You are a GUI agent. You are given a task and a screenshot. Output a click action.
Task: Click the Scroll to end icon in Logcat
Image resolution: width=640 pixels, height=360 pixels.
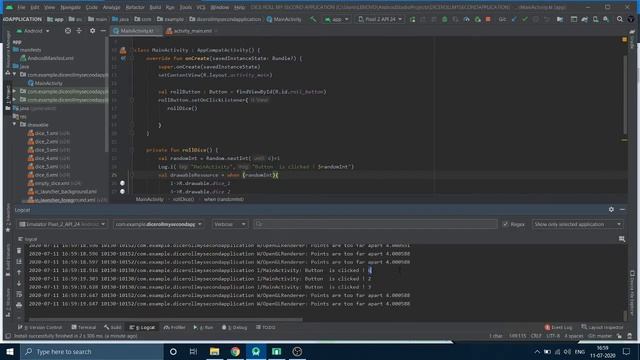(19, 262)
